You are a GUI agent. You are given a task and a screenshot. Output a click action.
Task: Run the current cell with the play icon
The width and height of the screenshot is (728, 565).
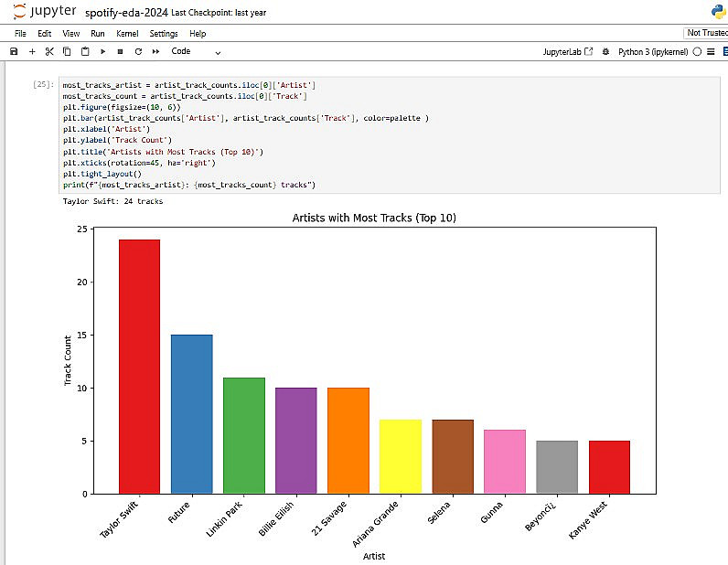[102, 51]
